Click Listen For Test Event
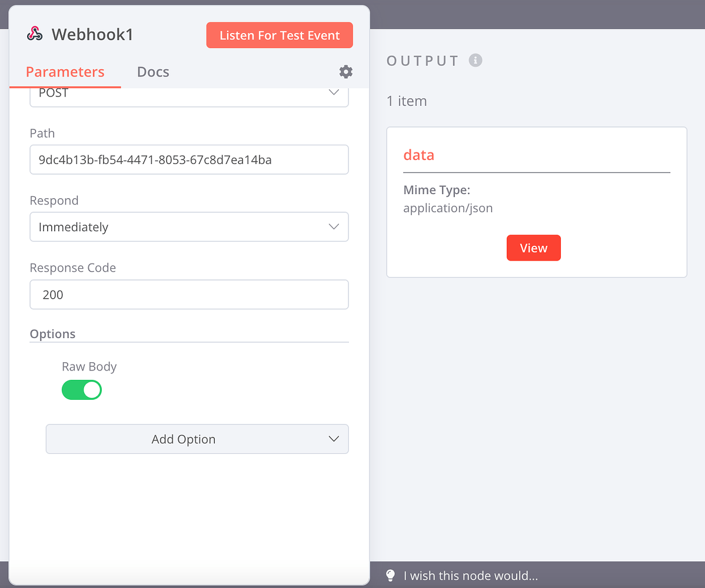The height and width of the screenshot is (588, 705). (279, 35)
